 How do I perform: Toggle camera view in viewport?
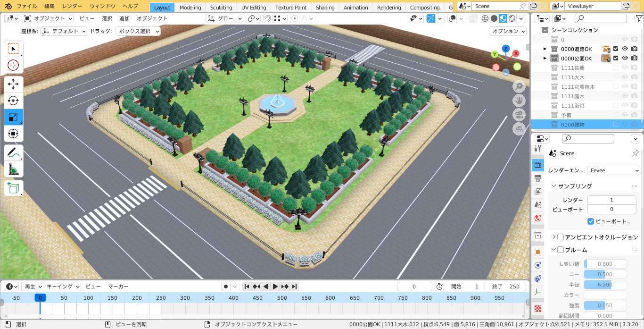coord(519,115)
